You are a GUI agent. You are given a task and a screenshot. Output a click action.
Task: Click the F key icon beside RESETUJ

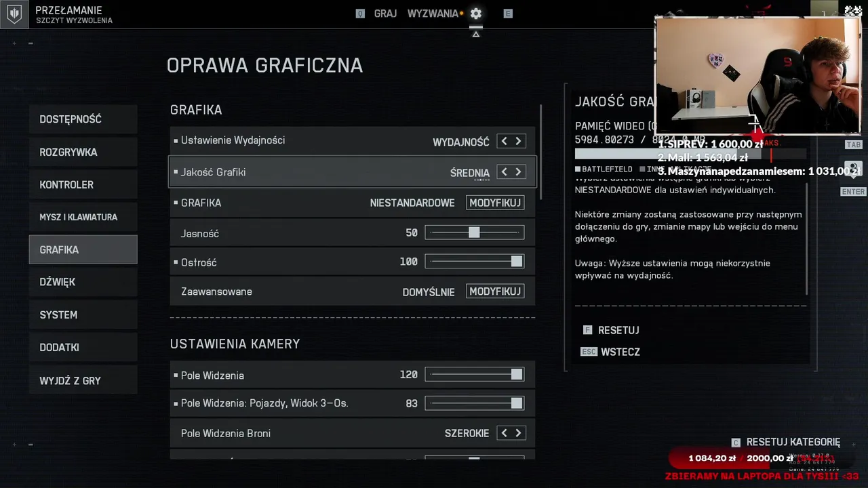click(x=587, y=330)
